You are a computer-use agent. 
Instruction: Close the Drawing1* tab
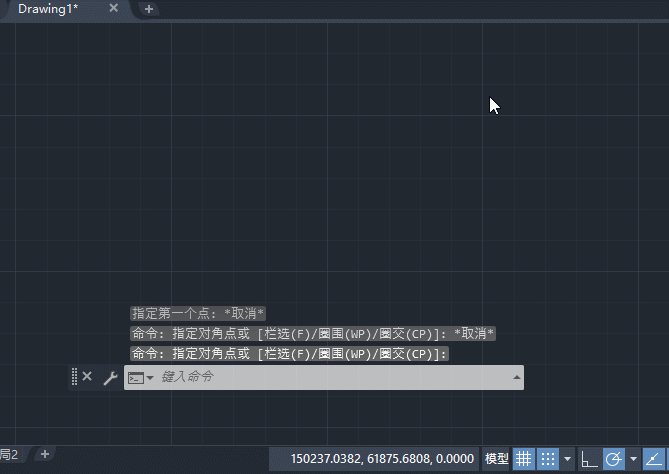[x=113, y=8]
